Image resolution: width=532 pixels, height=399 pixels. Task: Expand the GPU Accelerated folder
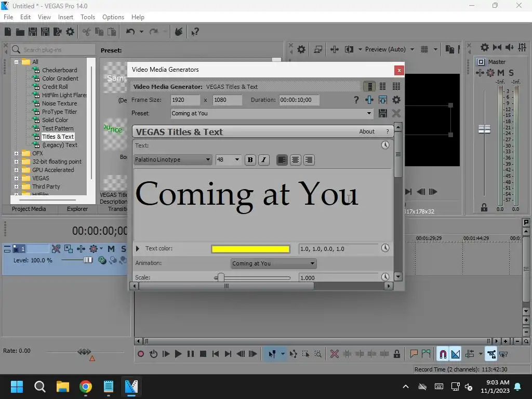tap(16, 170)
